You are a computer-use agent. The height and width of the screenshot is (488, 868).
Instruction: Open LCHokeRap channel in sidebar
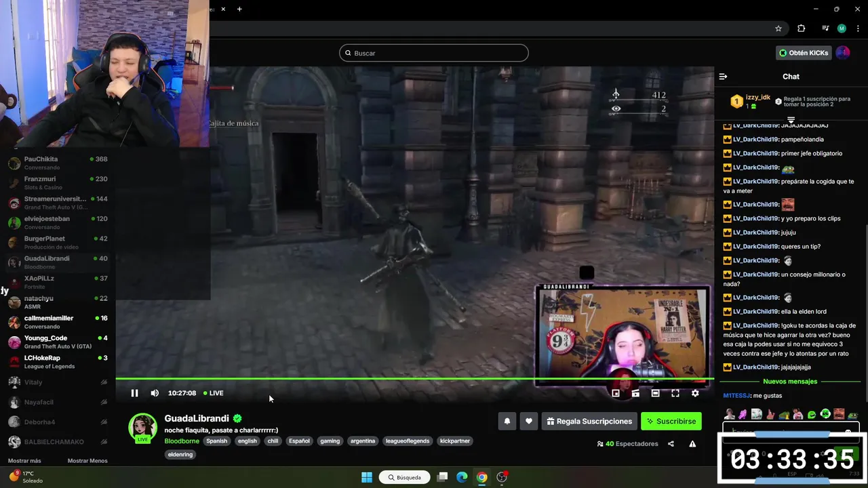(x=58, y=362)
